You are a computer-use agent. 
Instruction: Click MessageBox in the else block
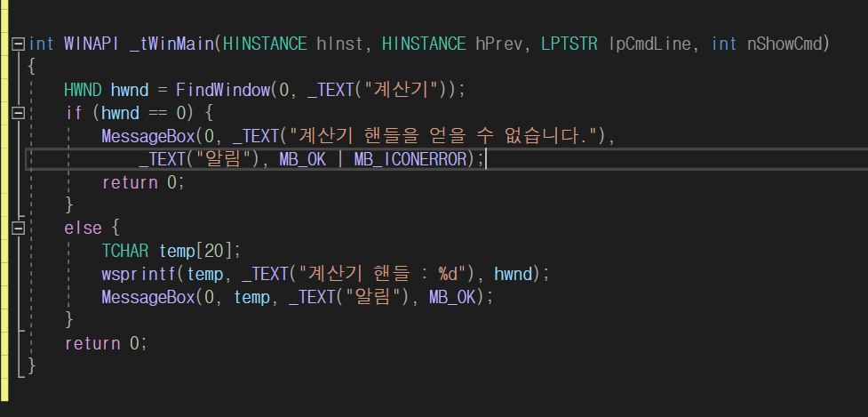pos(148,297)
